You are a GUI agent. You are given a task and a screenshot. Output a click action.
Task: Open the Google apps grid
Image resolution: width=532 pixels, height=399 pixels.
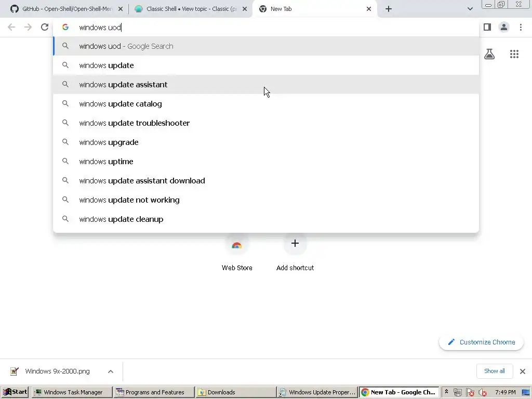514,54
